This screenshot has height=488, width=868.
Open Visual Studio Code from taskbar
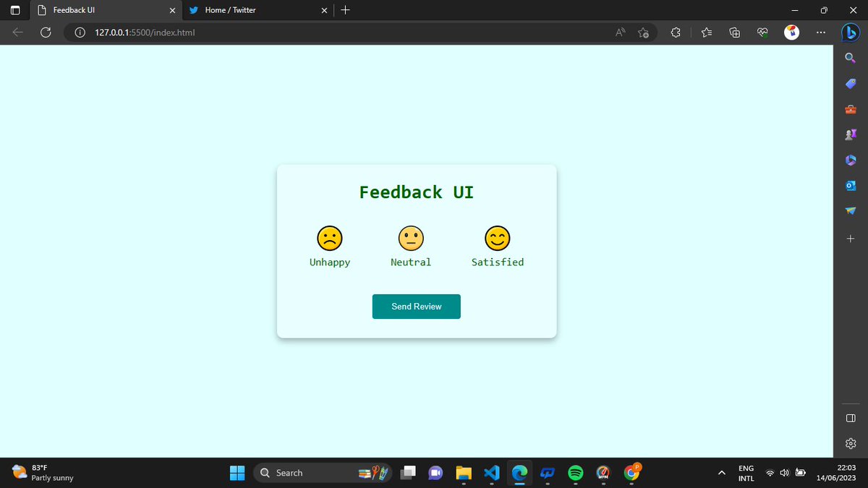pyautogui.click(x=492, y=473)
